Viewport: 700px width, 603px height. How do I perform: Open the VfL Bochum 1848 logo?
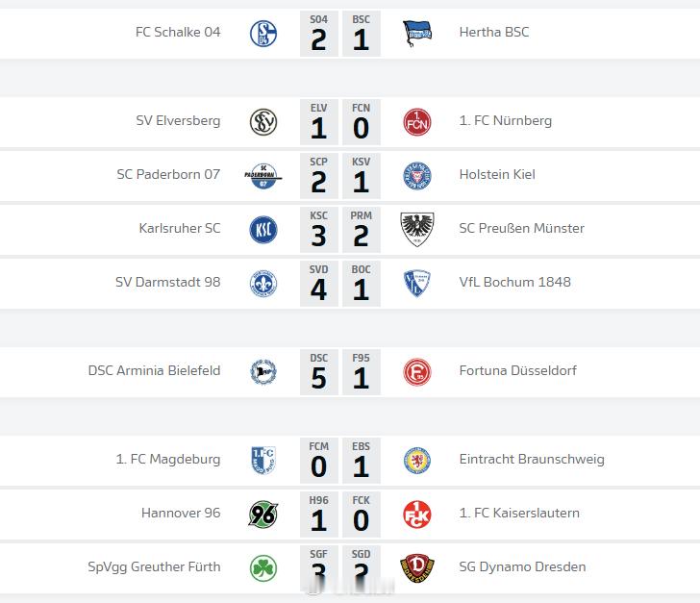[417, 284]
